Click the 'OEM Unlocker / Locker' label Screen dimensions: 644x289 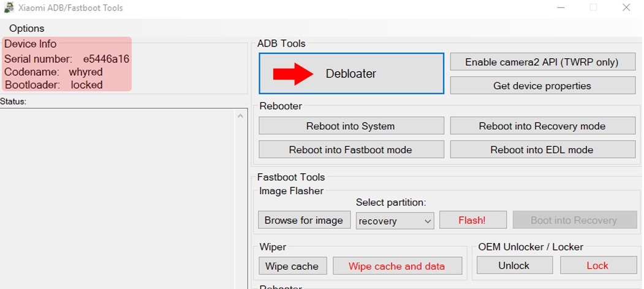click(531, 247)
